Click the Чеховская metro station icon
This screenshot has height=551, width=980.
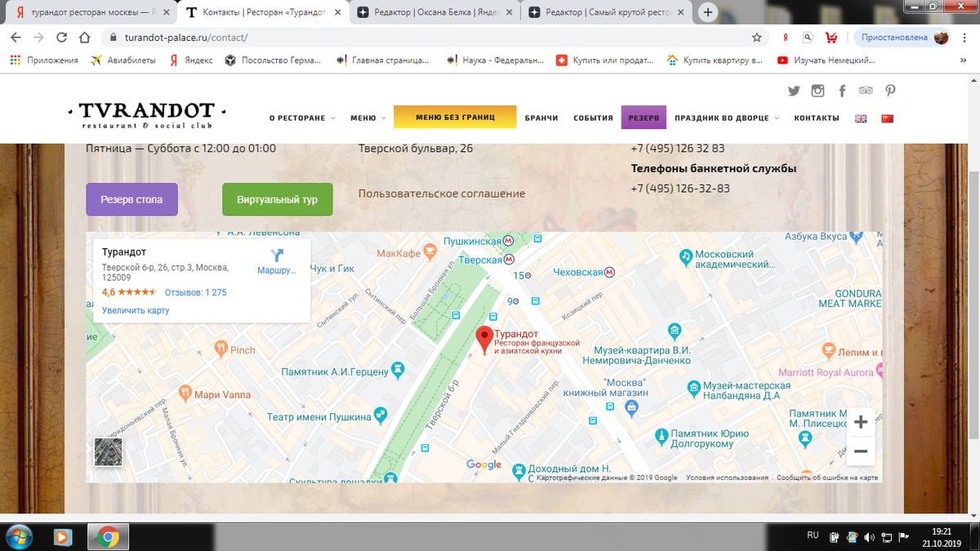tap(609, 272)
